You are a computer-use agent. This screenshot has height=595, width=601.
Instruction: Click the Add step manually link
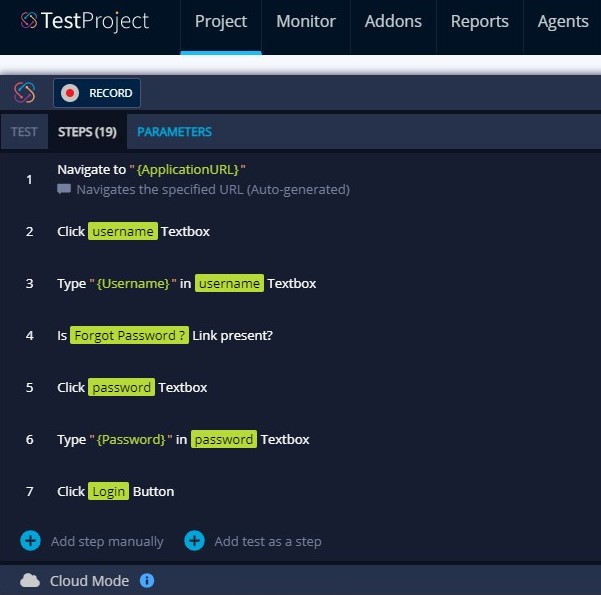107,541
